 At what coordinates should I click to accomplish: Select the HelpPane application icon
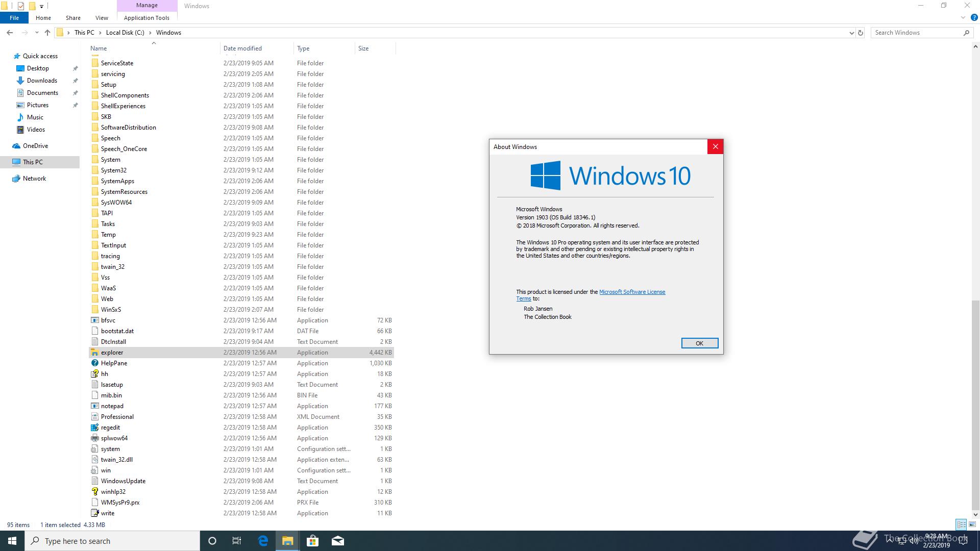click(94, 363)
